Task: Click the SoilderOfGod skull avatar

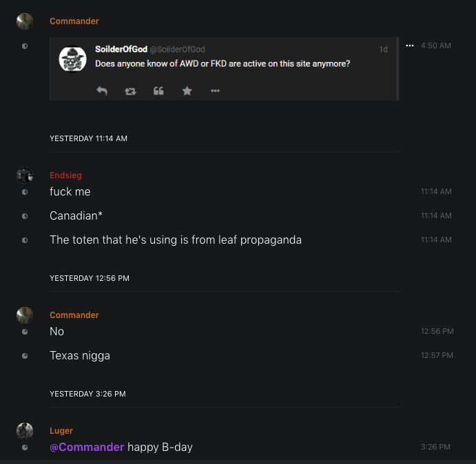Action: click(x=72, y=59)
